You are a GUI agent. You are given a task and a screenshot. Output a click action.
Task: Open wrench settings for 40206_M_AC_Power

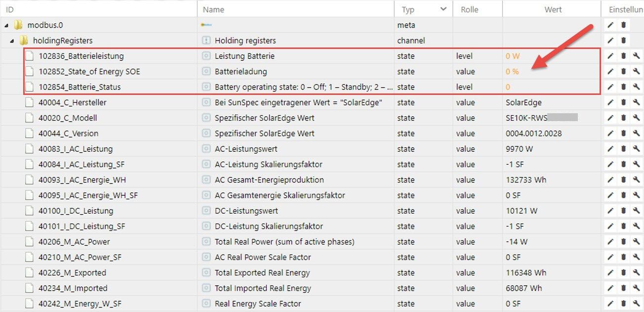coord(636,242)
